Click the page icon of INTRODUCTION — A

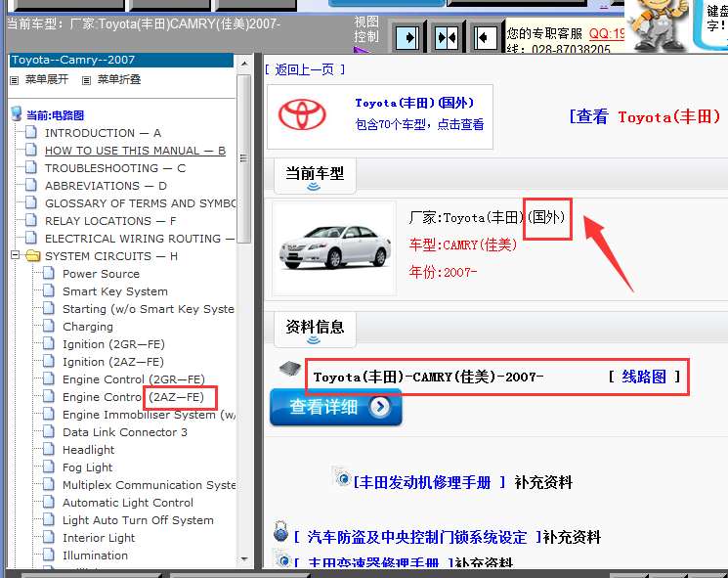point(31,132)
